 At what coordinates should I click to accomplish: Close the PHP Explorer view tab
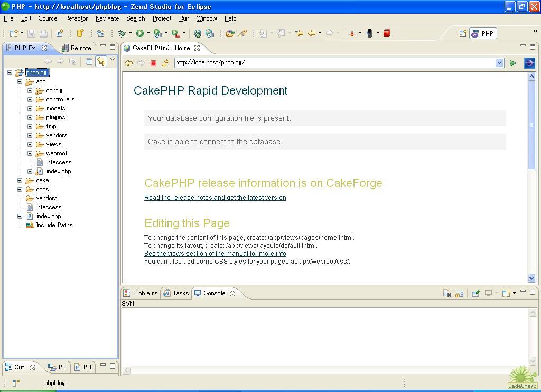pyautogui.click(x=44, y=48)
